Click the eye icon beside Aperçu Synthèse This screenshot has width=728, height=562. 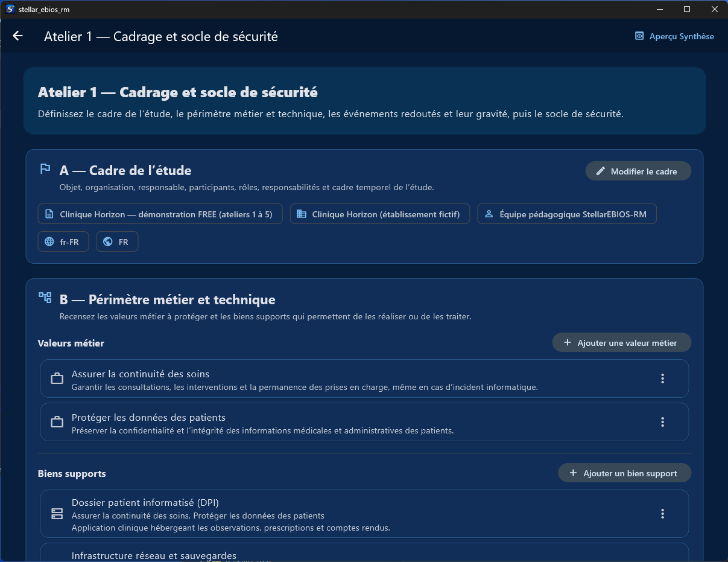[639, 36]
